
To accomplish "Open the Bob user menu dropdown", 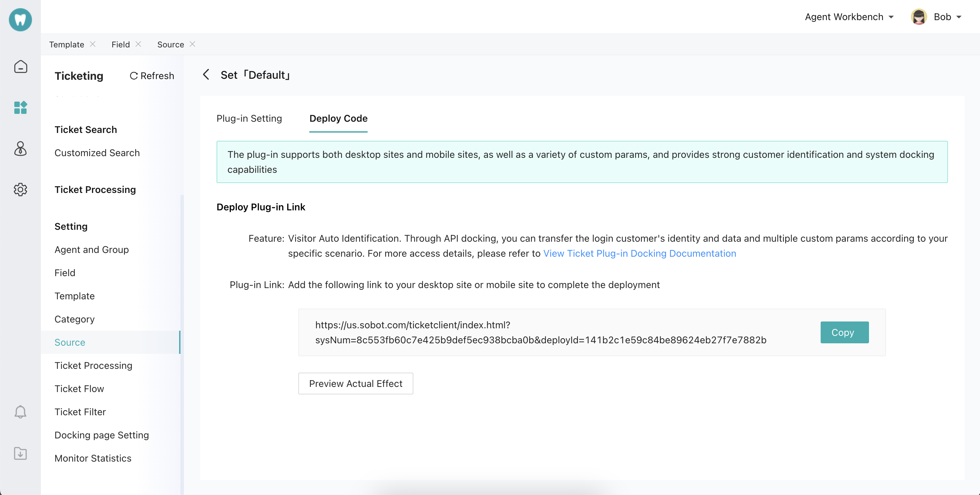I will click(937, 17).
